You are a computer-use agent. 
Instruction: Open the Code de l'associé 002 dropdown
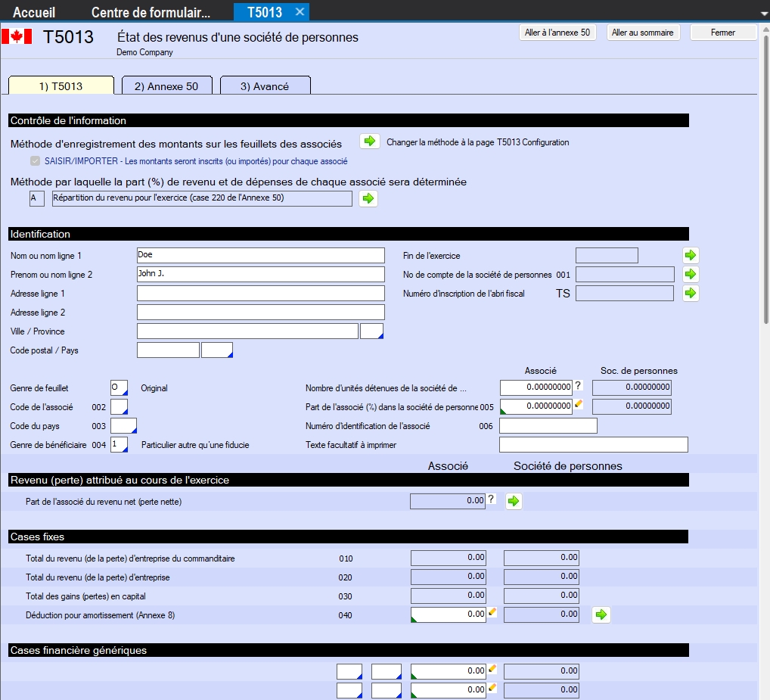coord(120,407)
